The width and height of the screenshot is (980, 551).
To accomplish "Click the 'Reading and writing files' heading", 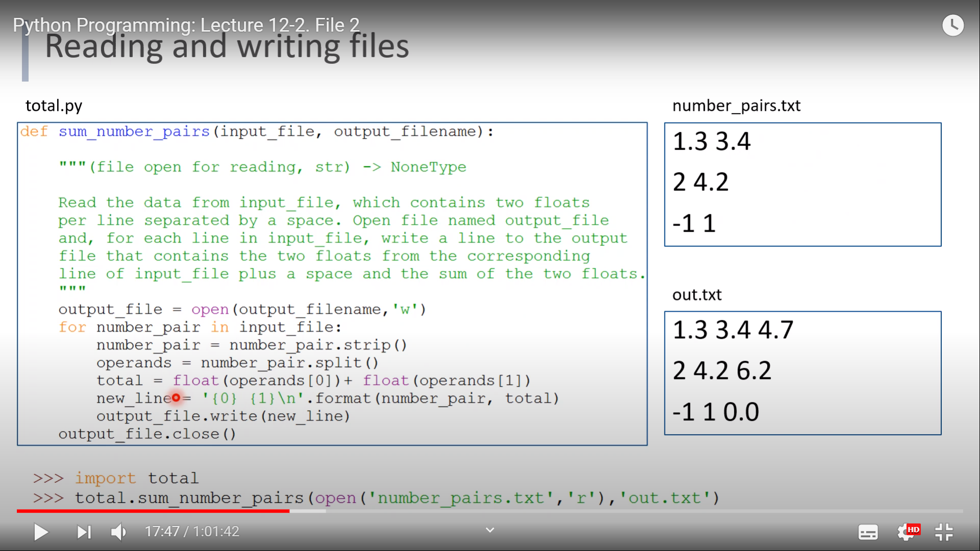I will 227,47.
